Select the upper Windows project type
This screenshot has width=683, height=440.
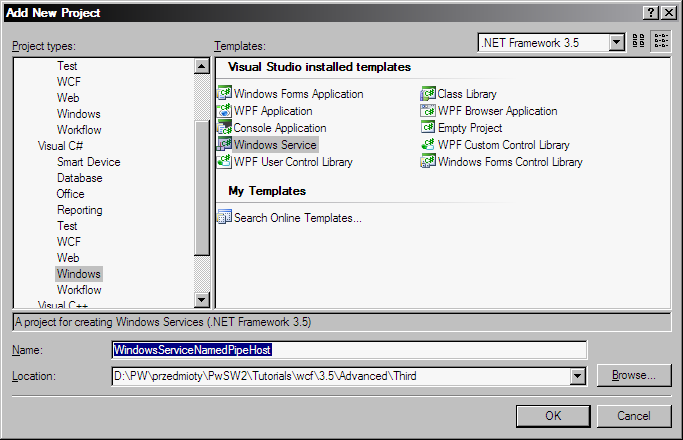click(79, 114)
